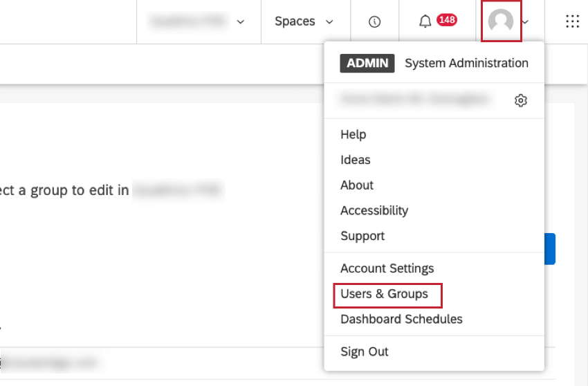Open the Help menu entry
Screen dimensions: 588x386
(353, 134)
